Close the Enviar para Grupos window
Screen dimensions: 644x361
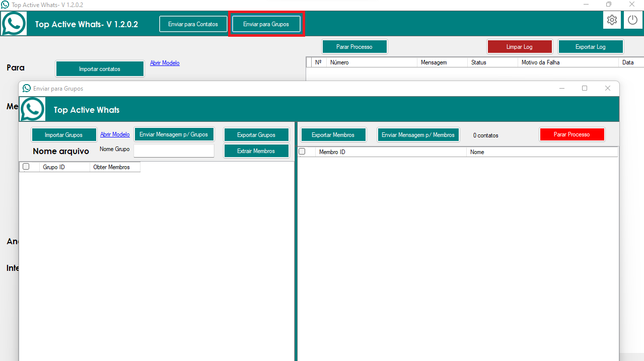[608, 88]
